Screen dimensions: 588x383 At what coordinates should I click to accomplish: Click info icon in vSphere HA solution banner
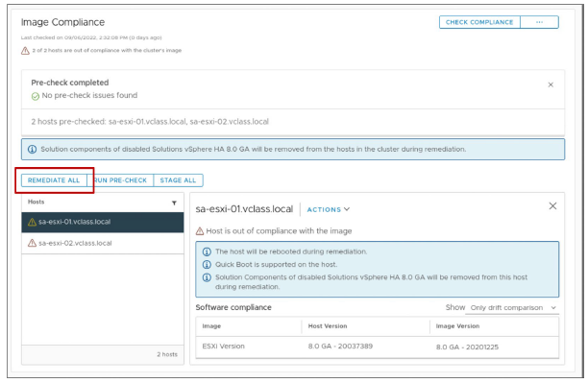[33, 149]
